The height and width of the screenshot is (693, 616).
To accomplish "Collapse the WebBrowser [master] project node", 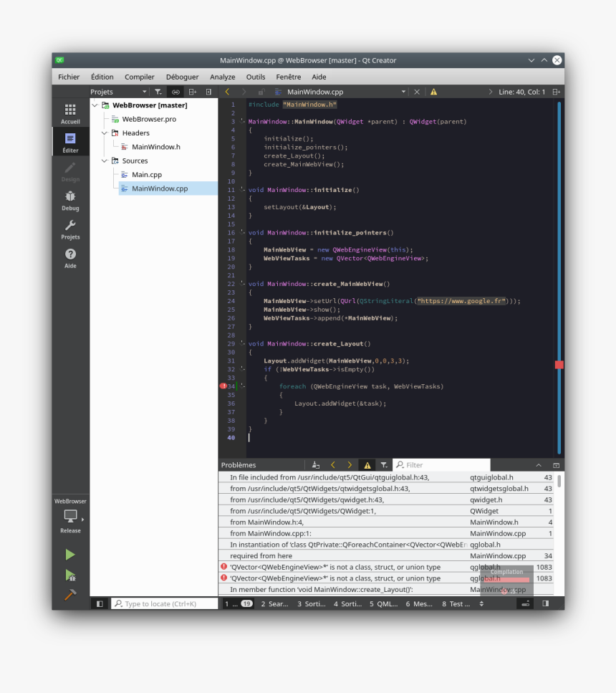I will pos(95,105).
